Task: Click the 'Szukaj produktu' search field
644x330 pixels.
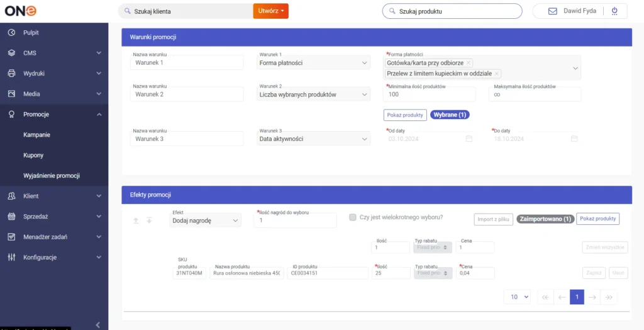Action: (452, 11)
